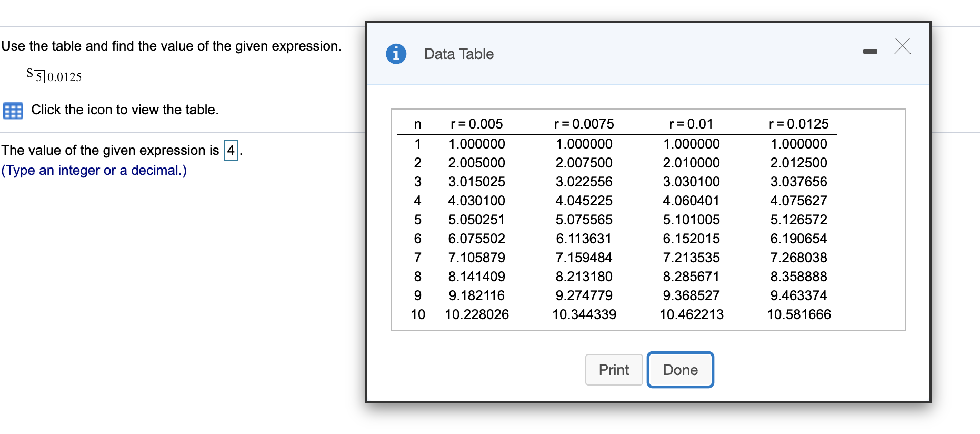Click the value 10.581666 in the table
980x434 pixels.
coord(798,314)
